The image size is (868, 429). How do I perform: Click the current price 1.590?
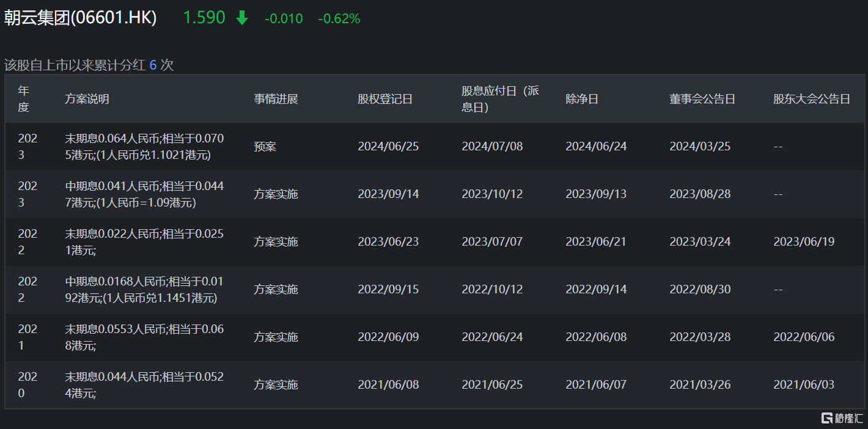[x=204, y=18]
